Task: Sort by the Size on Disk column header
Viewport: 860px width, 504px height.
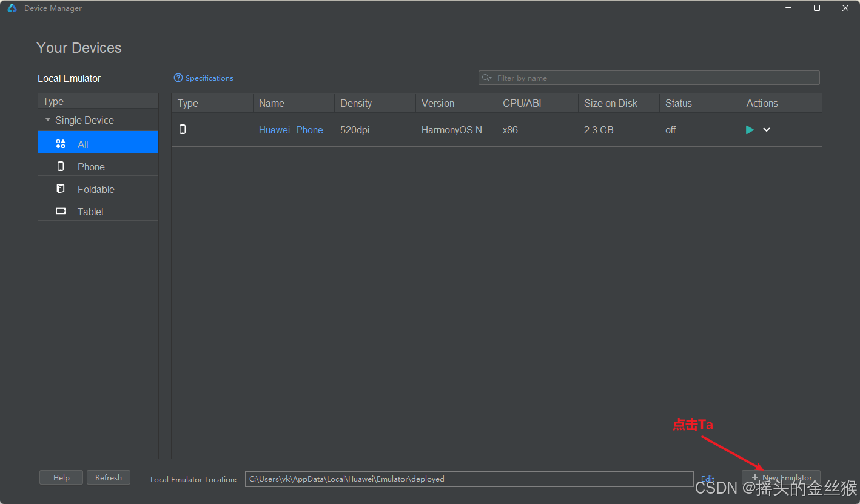Action: coord(619,103)
